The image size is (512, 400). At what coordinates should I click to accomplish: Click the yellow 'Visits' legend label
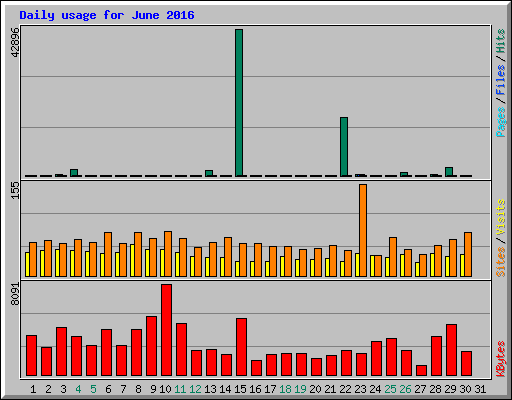click(501, 217)
